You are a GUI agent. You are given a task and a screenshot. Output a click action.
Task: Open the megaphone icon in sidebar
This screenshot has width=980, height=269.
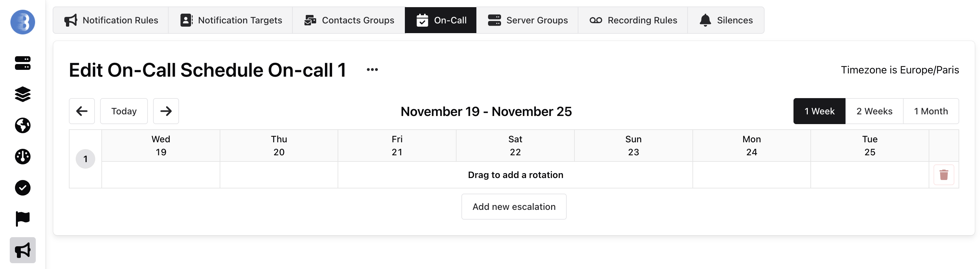coord(23,250)
